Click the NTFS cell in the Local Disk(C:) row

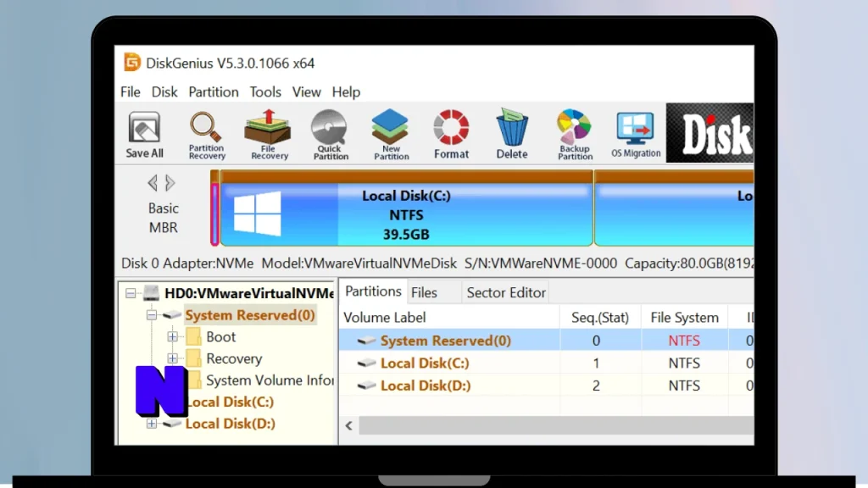(684, 363)
